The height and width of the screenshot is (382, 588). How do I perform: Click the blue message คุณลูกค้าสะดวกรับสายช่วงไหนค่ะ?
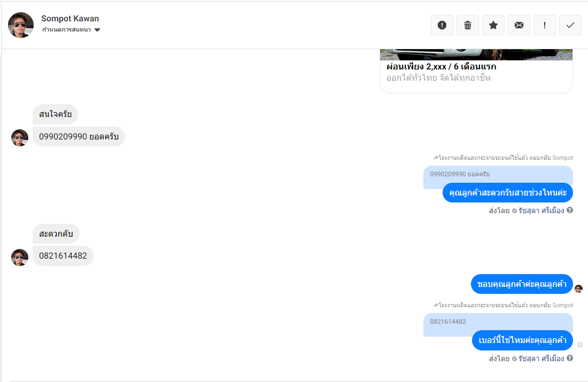[508, 193]
